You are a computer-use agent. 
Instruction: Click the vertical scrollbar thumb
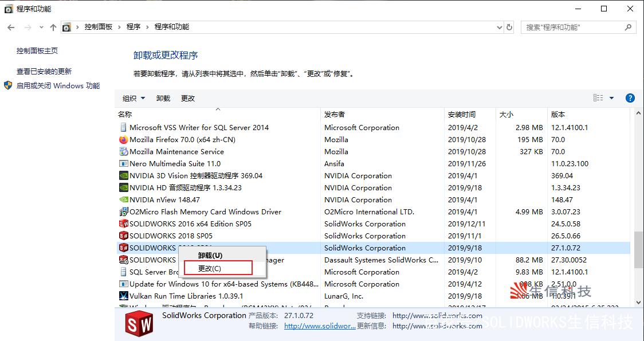pyautogui.click(x=639, y=249)
